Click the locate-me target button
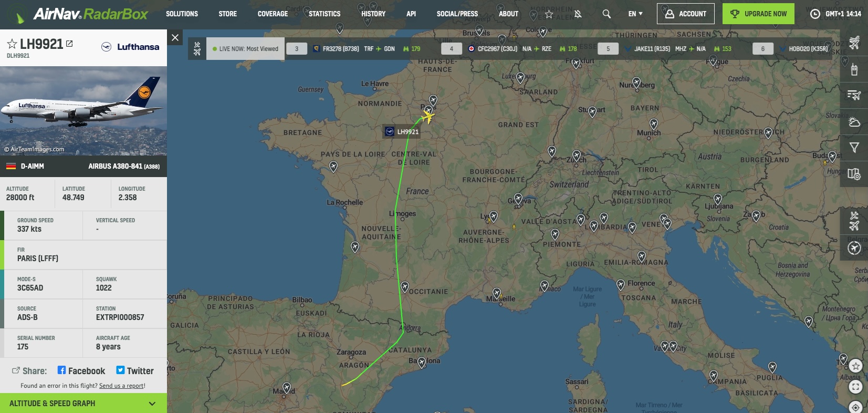Image resolution: width=868 pixels, height=413 pixels. 856,407
